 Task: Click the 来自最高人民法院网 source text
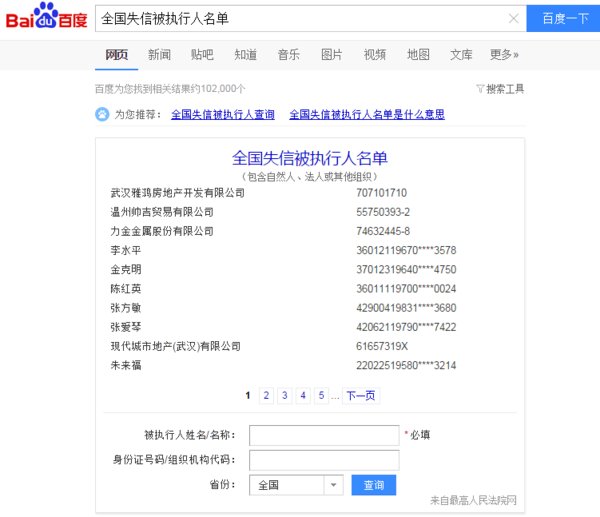point(473,500)
